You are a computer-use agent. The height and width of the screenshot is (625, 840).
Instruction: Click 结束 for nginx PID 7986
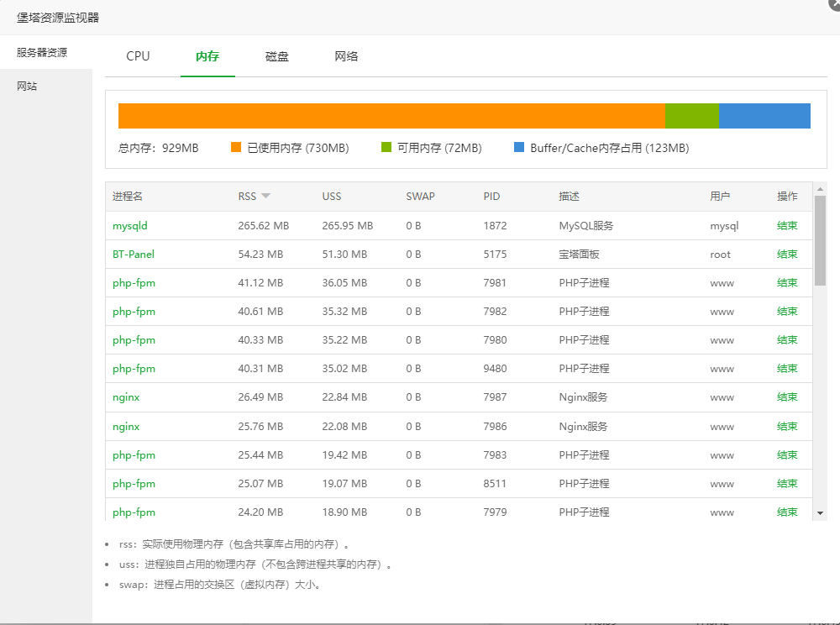787,426
